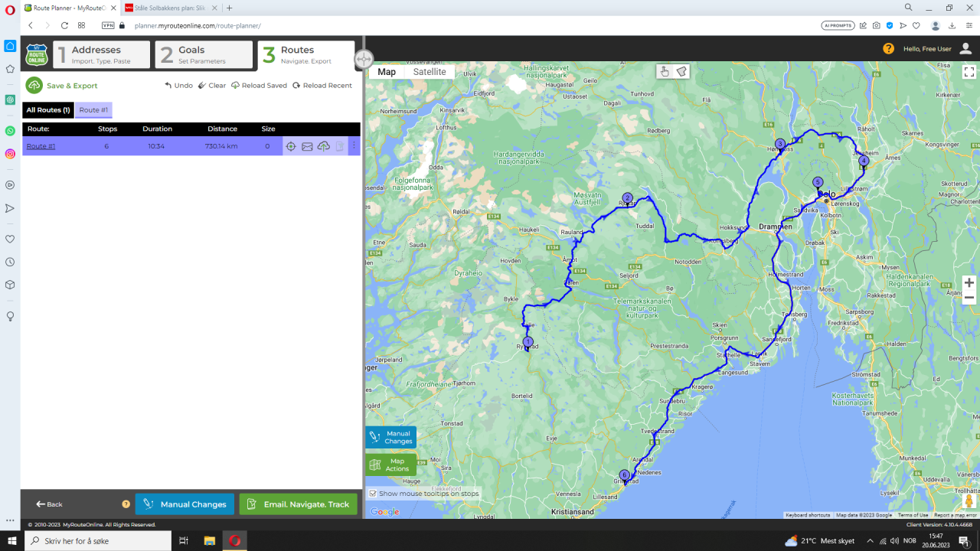
Task: Open the Addresses step tab
Action: [103, 54]
